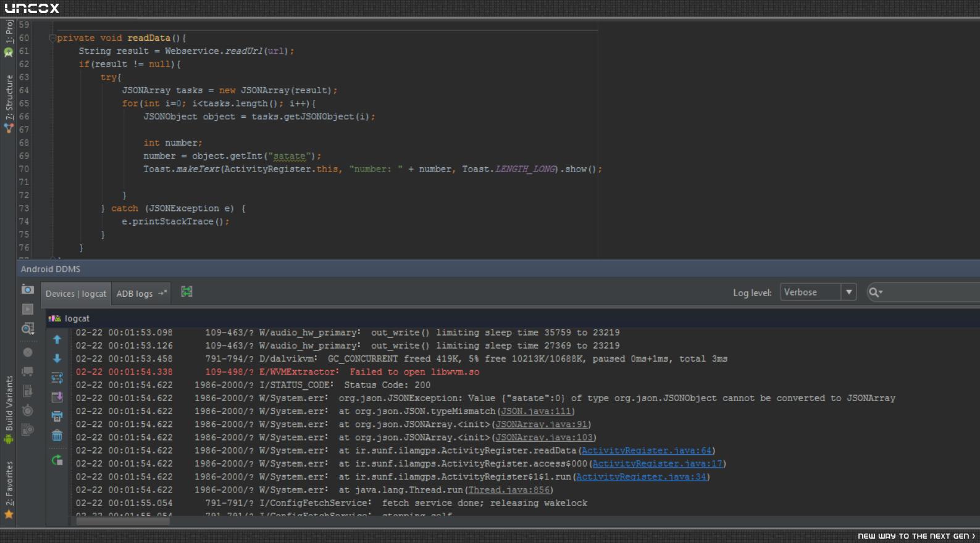The image size is (980, 543).
Task: Open the Favorites side tab
Action: (x=9, y=483)
